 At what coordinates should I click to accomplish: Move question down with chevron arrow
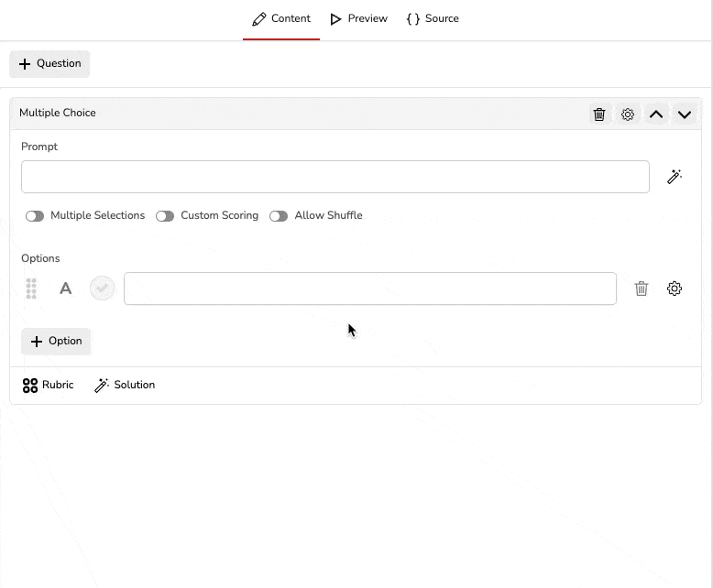pyautogui.click(x=685, y=114)
